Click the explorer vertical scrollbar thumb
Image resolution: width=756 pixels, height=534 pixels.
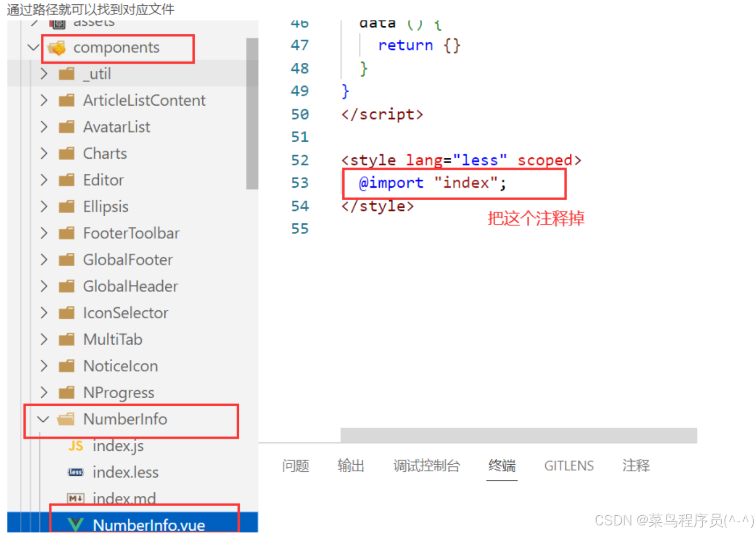pos(252,114)
